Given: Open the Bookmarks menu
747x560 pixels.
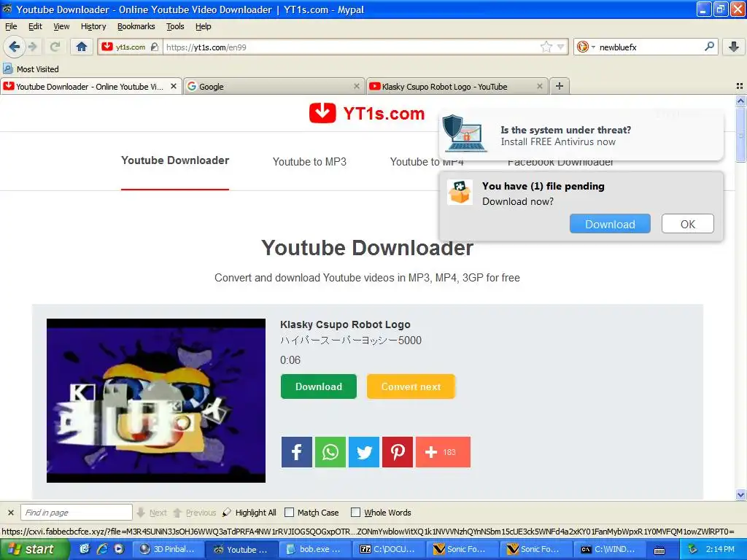Looking at the screenshot, I should (x=136, y=26).
